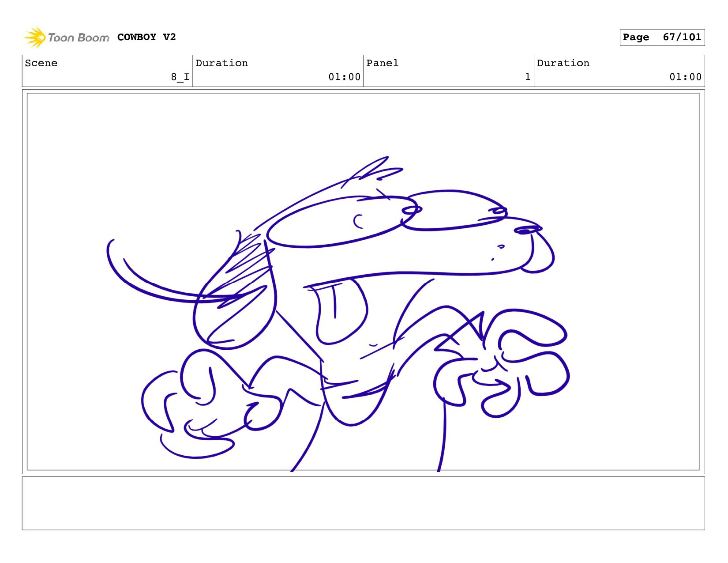The image size is (728, 563).
Task: Select the scene number 8_I value
Action: [180, 77]
